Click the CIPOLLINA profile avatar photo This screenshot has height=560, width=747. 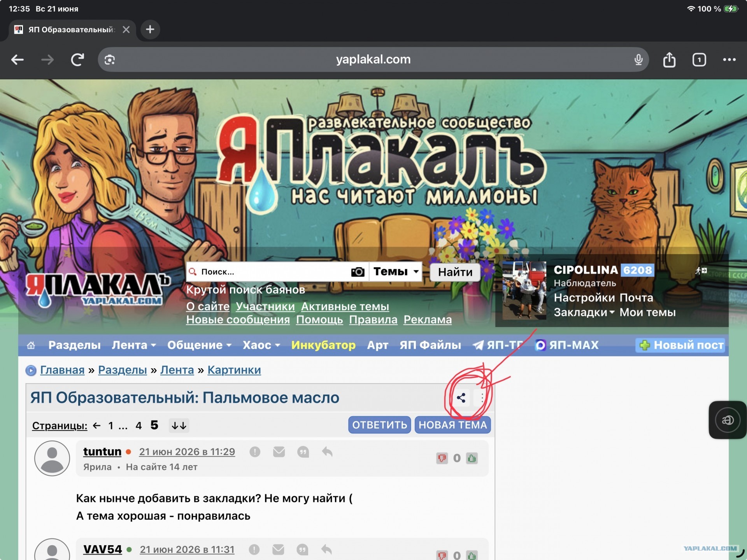pos(524,290)
